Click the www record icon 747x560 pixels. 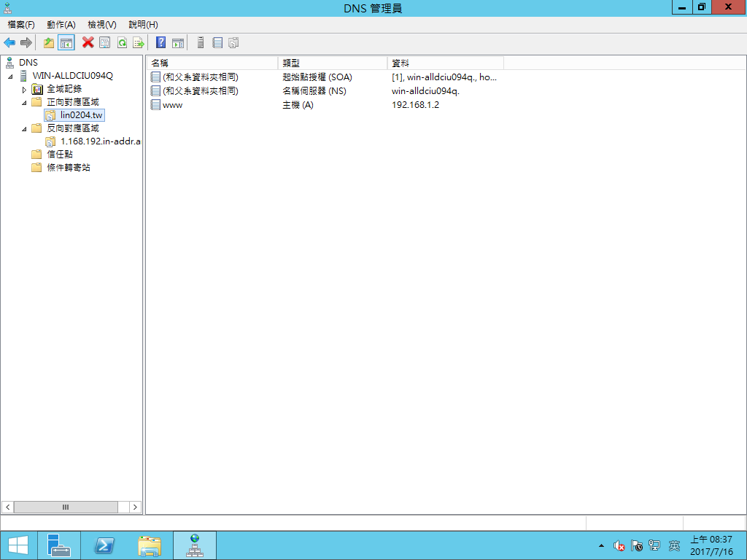[x=155, y=105]
